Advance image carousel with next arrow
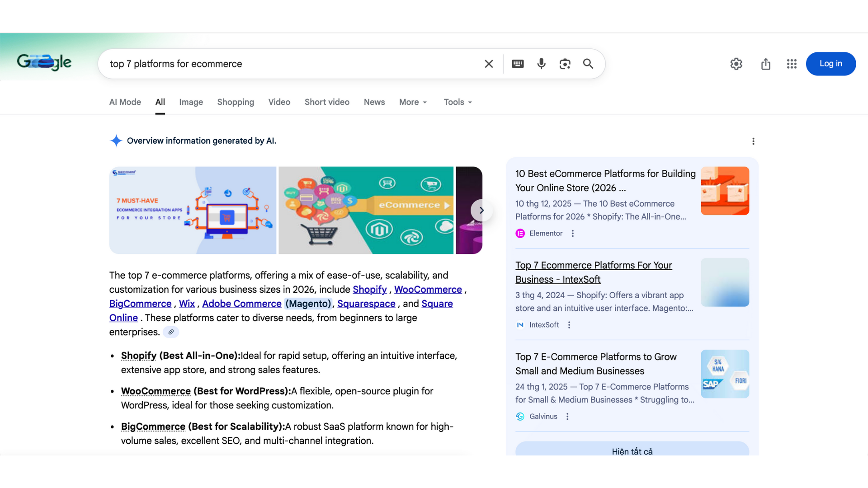The height and width of the screenshot is (488, 868). click(481, 210)
